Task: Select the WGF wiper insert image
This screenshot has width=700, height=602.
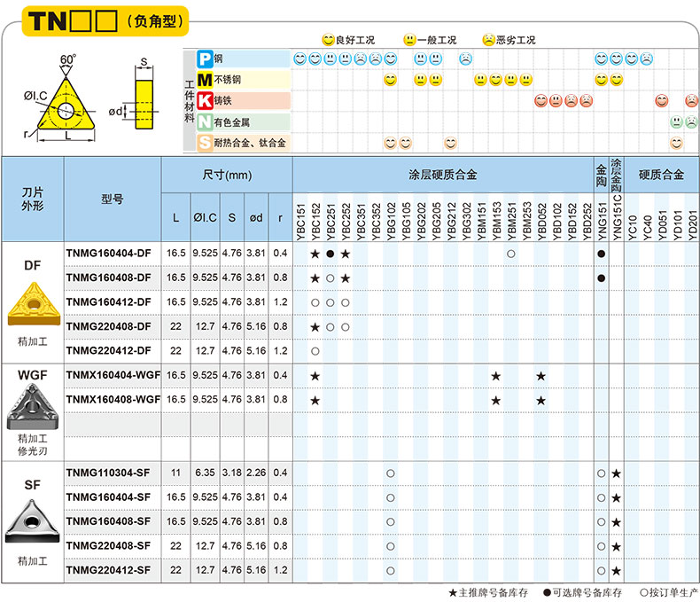Action: 34,408
